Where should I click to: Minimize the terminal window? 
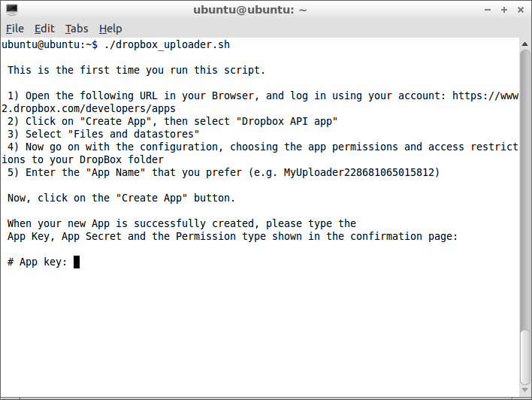pos(488,10)
